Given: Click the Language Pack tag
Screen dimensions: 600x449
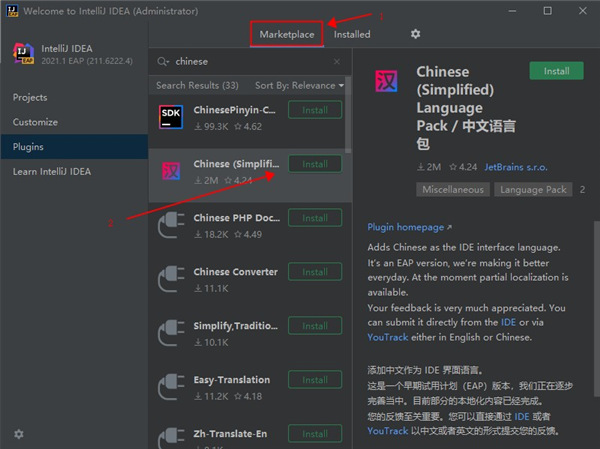Looking at the screenshot, I should click(533, 189).
